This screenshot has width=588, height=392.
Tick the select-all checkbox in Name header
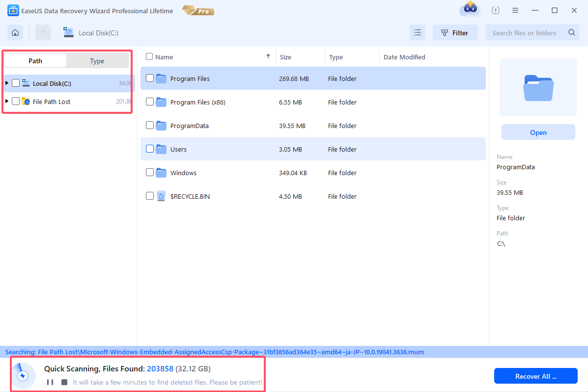pos(149,56)
